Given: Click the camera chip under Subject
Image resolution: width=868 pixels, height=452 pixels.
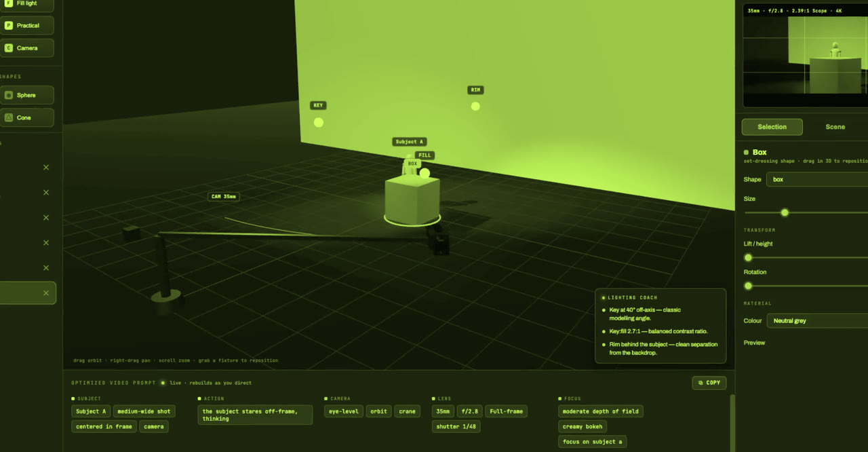Looking at the screenshot, I should pyautogui.click(x=154, y=427).
